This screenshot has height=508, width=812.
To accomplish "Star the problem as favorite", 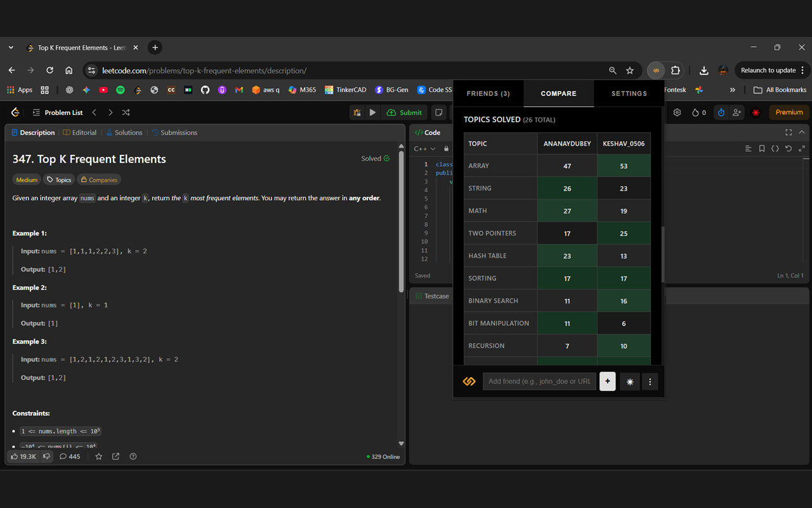I will 98,456.
